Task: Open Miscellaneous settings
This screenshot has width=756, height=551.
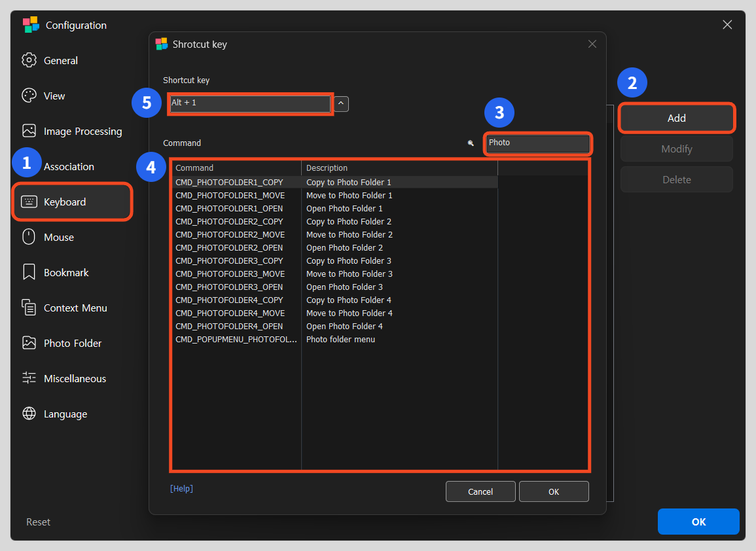Action: (75, 379)
